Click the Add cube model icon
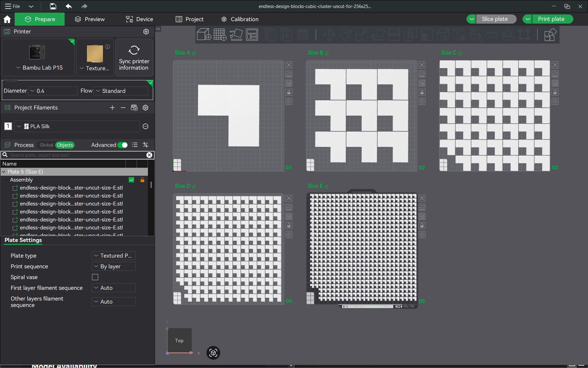 click(204, 34)
